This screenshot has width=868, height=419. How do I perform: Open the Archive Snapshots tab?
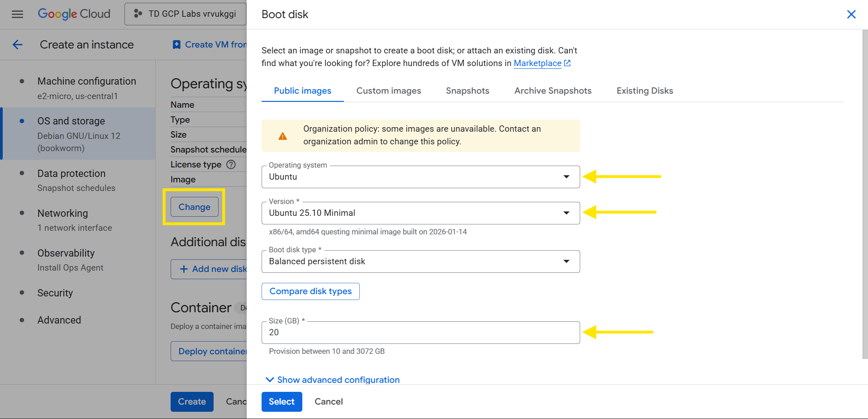pos(553,91)
